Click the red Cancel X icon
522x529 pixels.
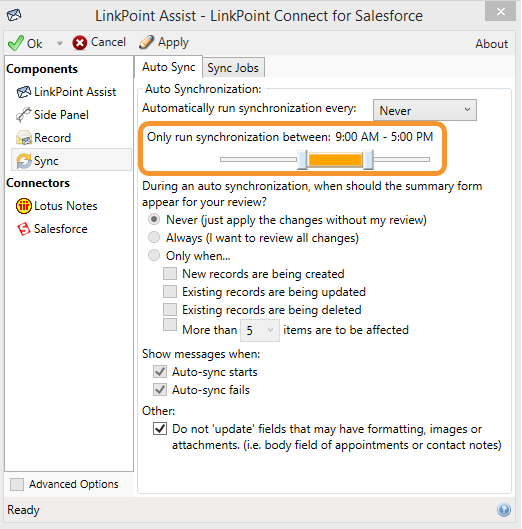point(80,43)
